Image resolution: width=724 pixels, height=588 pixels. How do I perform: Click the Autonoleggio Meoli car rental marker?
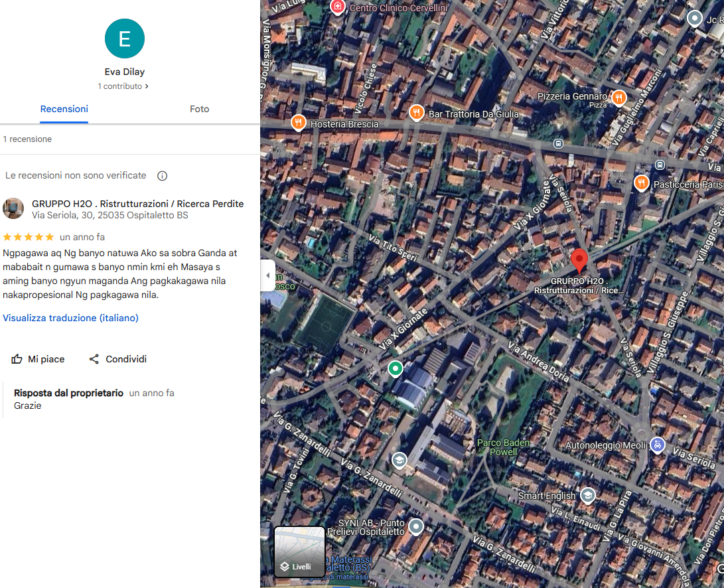click(658, 445)
